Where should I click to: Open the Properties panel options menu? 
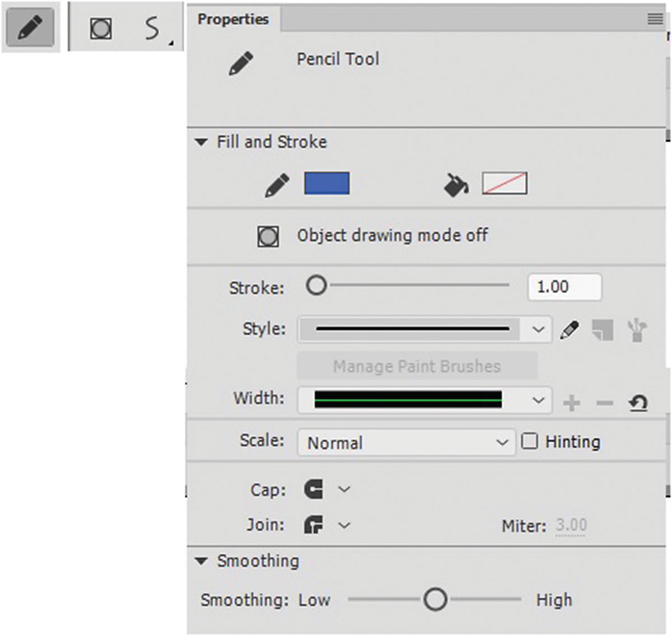click(655, 19)
